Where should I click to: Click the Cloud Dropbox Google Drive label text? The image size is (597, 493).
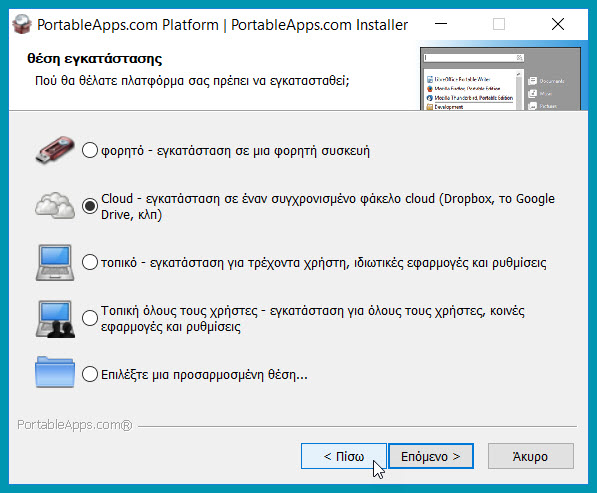tap(327, 206)
